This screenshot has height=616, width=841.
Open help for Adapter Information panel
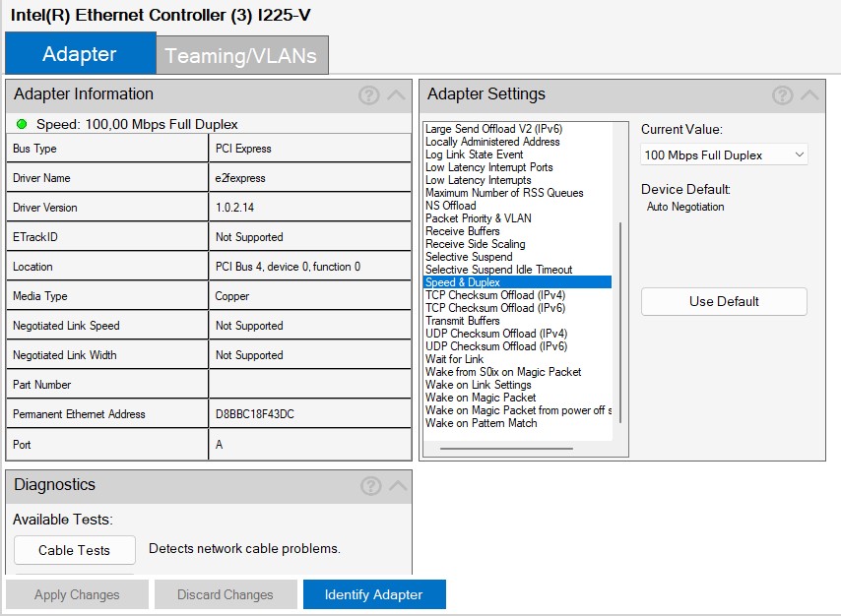[368, 95]
